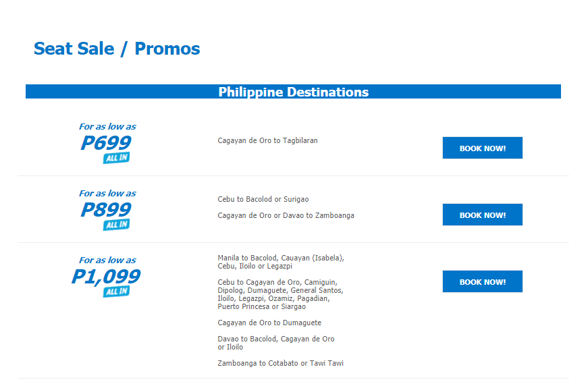Click the P699 price graphic
588x386 pixels.
tap(106, 142)
